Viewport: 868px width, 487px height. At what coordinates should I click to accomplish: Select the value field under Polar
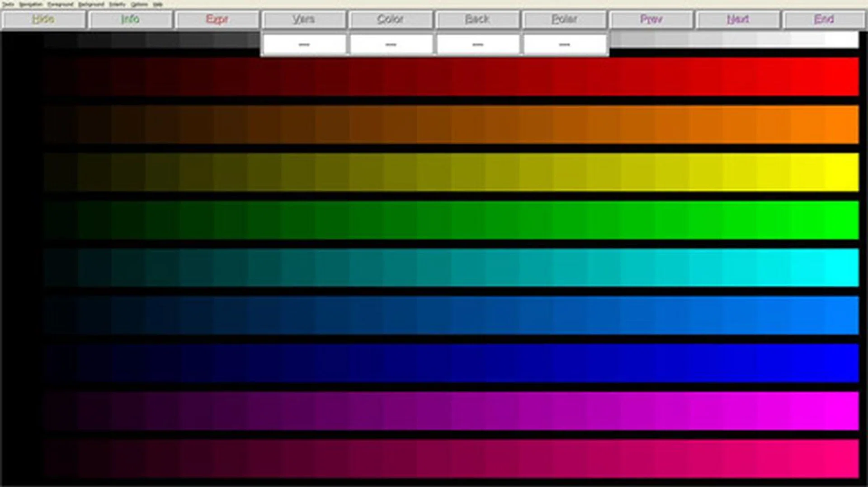pos(564,44)
